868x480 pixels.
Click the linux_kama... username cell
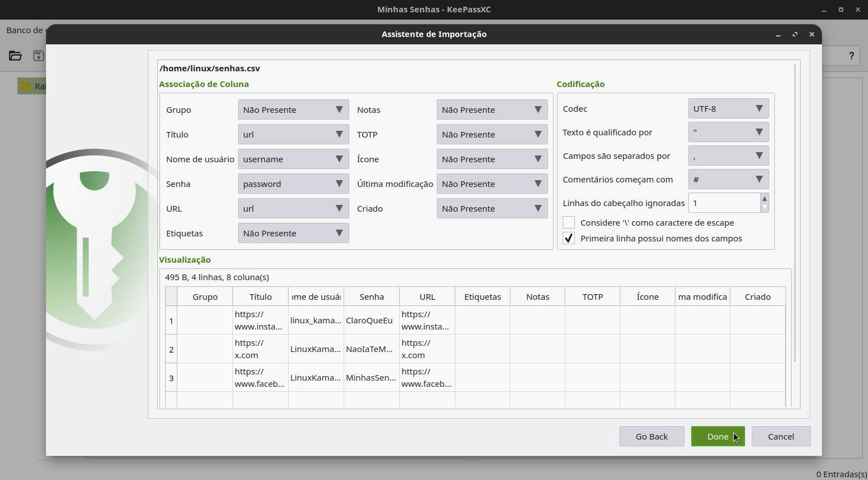pos(316,321)
